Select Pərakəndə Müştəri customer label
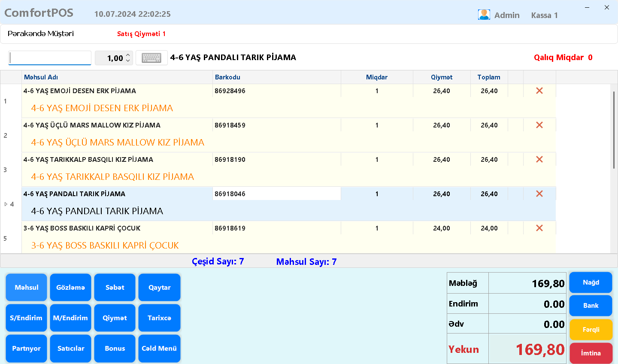The image size is (618, 364). tap(41, 33)
